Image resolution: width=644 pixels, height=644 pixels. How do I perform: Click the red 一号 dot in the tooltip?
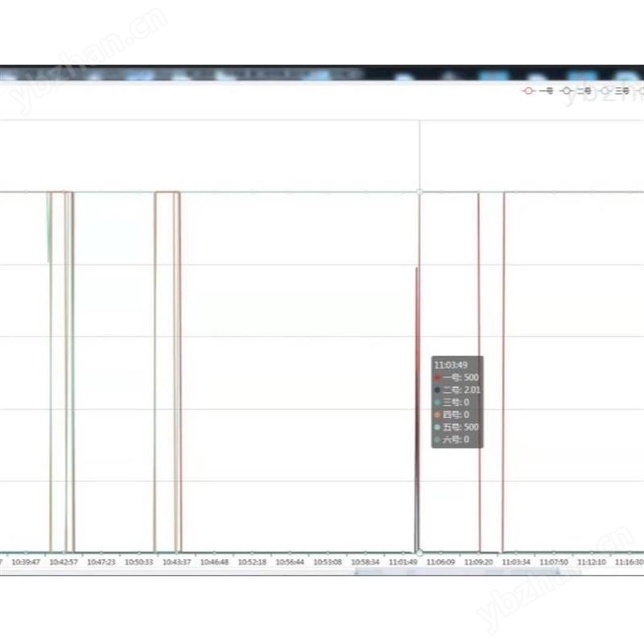coord(437,377)
